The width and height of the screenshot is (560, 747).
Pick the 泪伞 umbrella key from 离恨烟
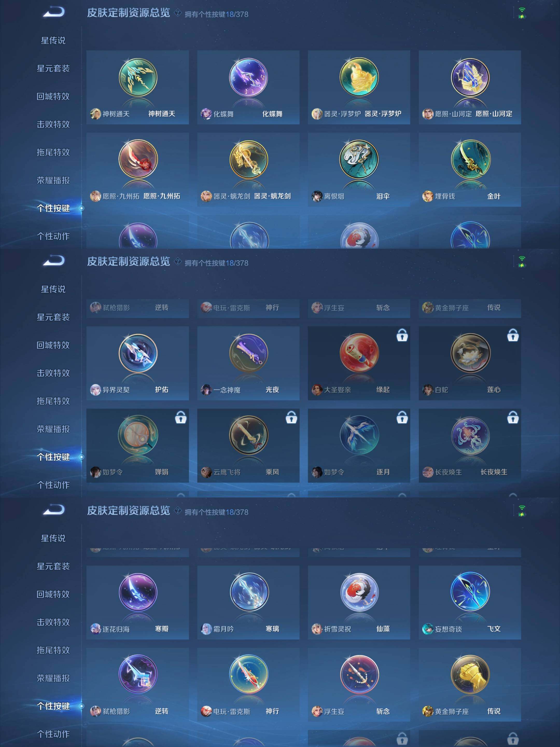(359, 160)
